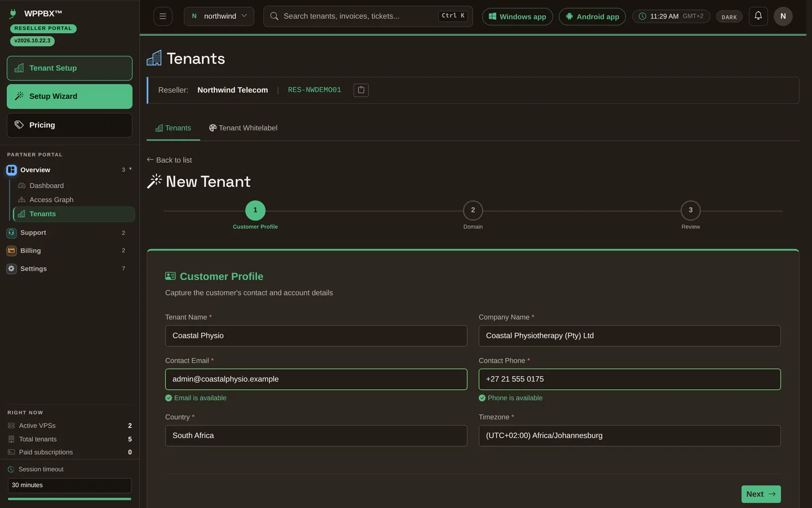Open Dashboard in the sidebar
The image size is (812, 508).
[x=47, y=186]
